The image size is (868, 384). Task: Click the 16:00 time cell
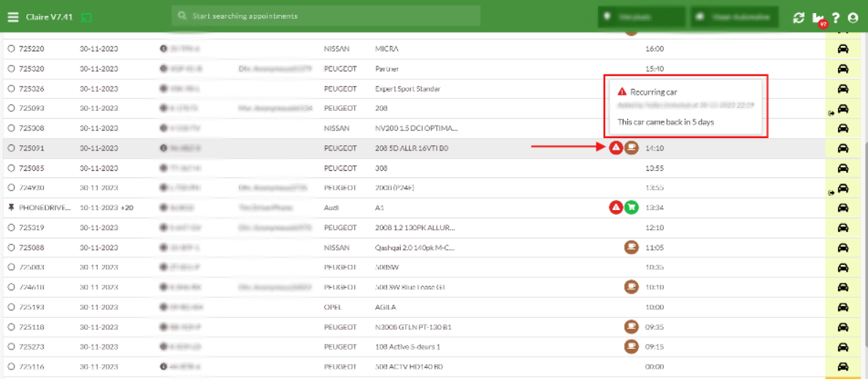(x=654, y=49)
